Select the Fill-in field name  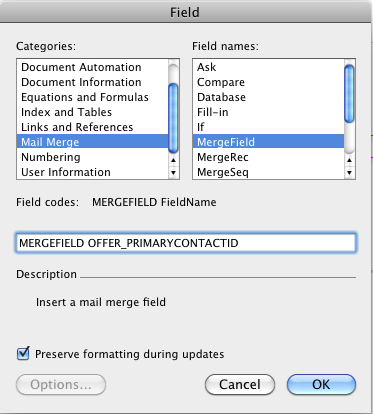pos(268,112)
